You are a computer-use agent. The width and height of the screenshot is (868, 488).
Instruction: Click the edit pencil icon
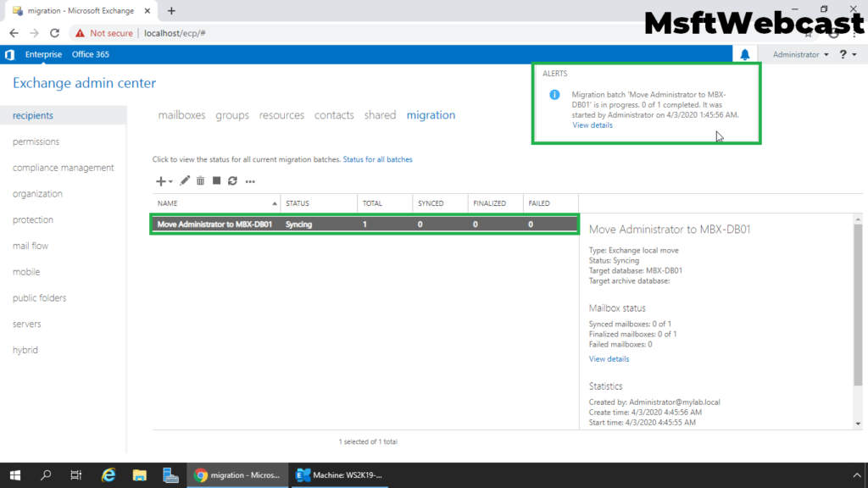pyautogui.click(x=184, y=180)
